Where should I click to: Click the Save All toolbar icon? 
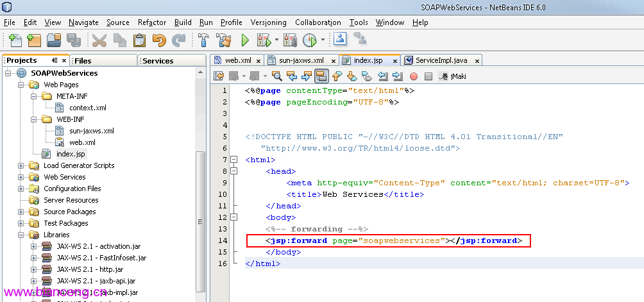pos(74,40)
